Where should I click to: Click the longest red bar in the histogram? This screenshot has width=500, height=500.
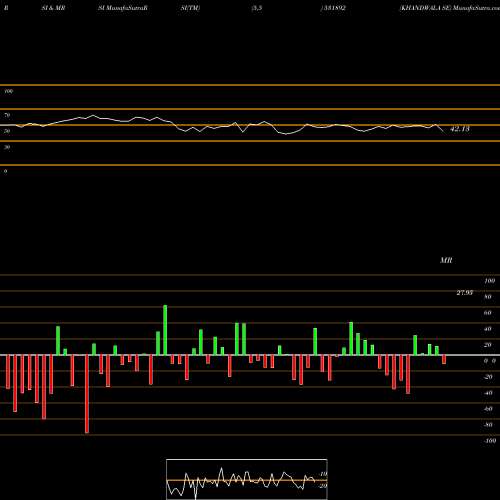pyautogui.click(x=87, y=394)
